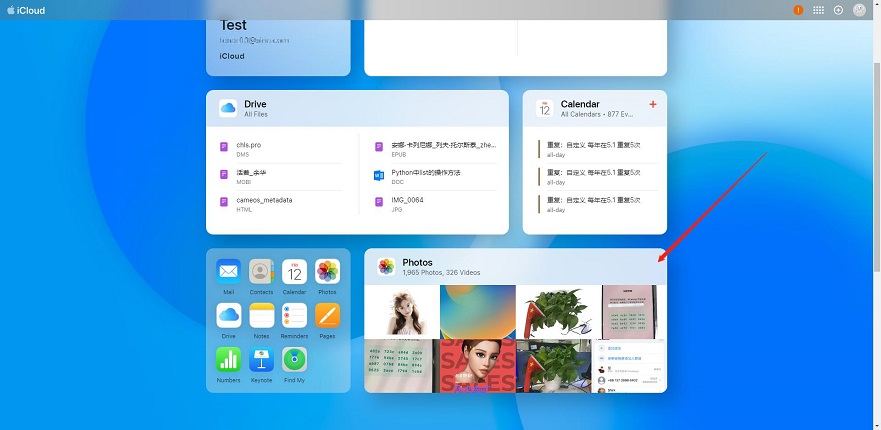881x430 pixels.
Task: Click the orange alert icon in top bar
Action: click(798, 10)
